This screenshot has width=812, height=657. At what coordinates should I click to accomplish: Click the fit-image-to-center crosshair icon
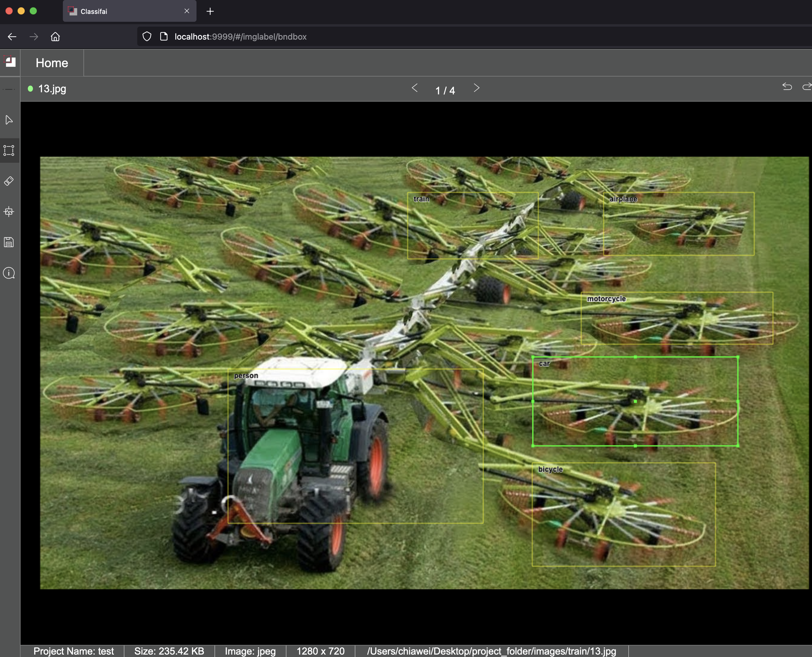9,211
